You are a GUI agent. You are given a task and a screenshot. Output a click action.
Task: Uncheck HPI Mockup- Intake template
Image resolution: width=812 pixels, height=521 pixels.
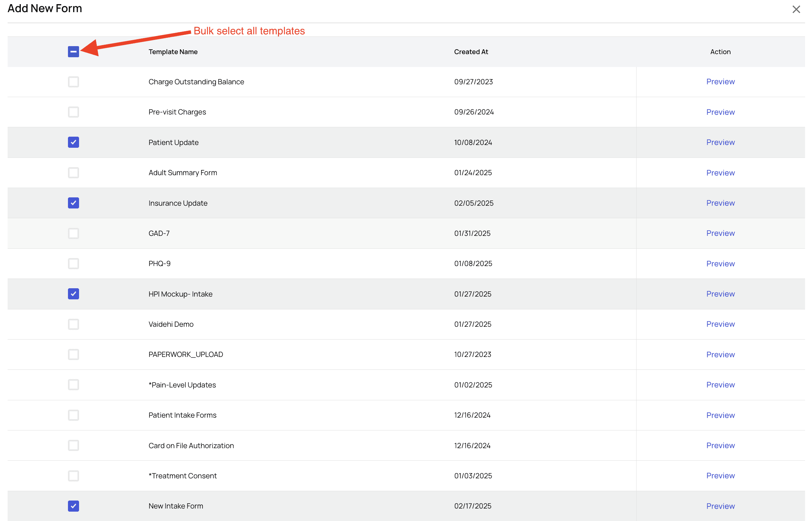pos(74,294)
